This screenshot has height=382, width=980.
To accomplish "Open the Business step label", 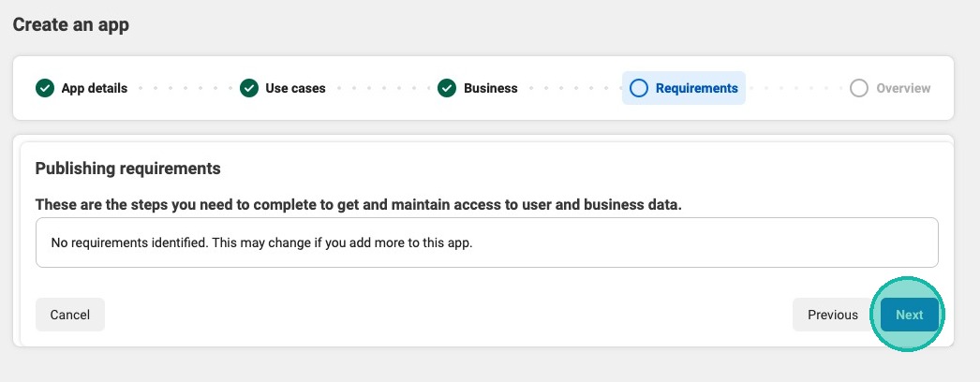I will [490, 89].
